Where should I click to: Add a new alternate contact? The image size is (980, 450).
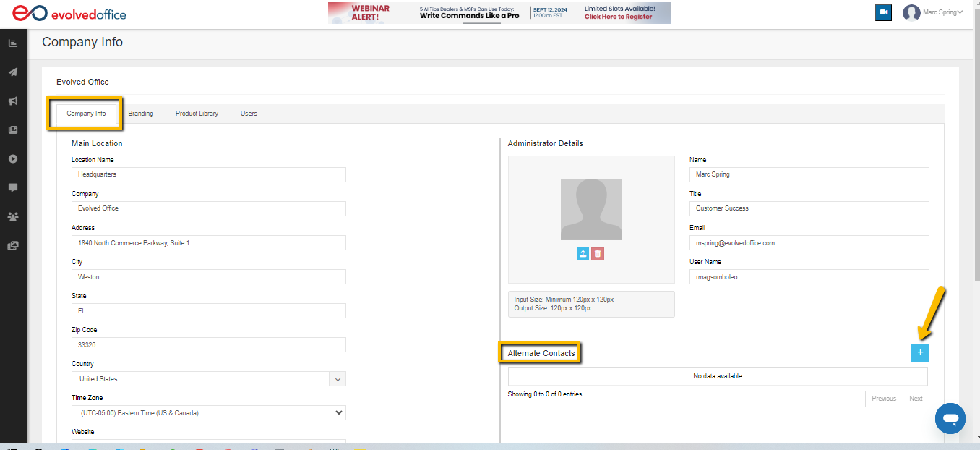point(920,352)
